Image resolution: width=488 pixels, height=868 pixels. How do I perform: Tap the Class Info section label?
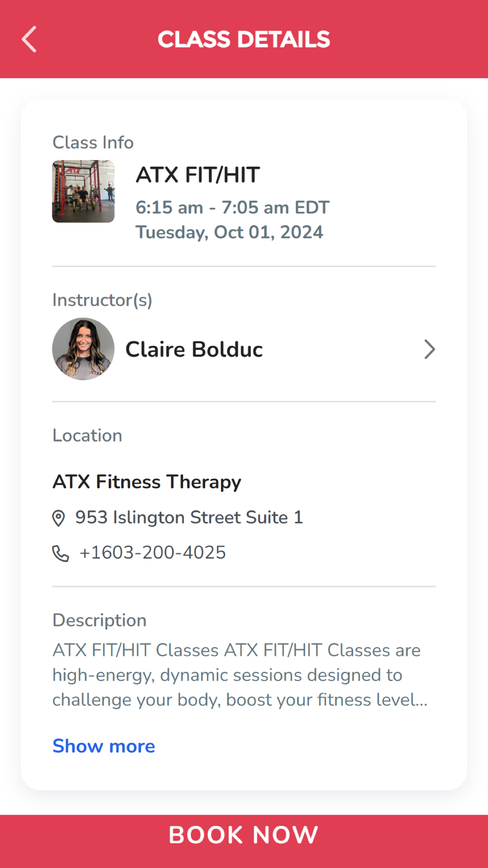pyautogui.click(x=93, y=143)
